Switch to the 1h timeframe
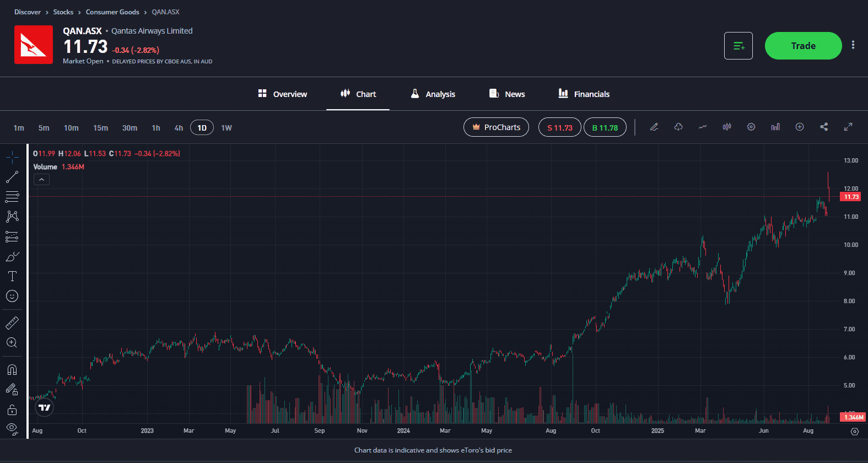This screenshot has height=463, width=868. [156, 128]
